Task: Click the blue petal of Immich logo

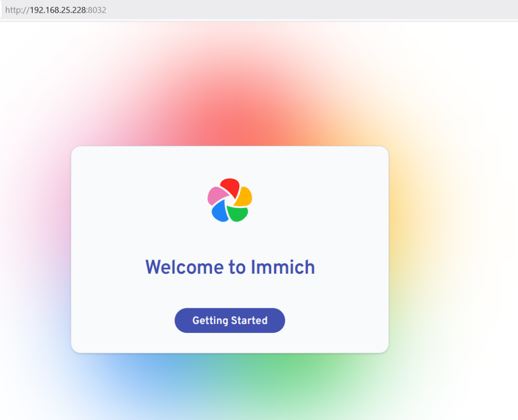Action: [219, 212]
